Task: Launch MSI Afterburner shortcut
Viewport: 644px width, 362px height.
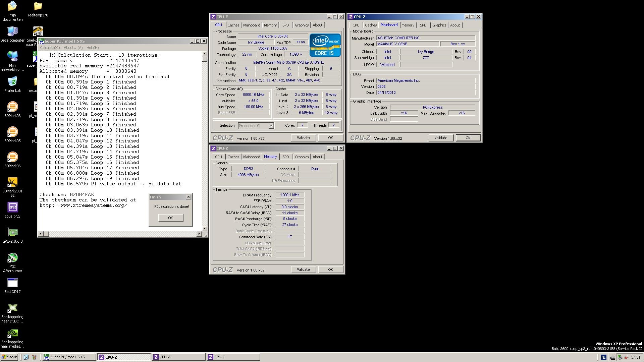Action: pyautogui.click(x=12, y=258)
